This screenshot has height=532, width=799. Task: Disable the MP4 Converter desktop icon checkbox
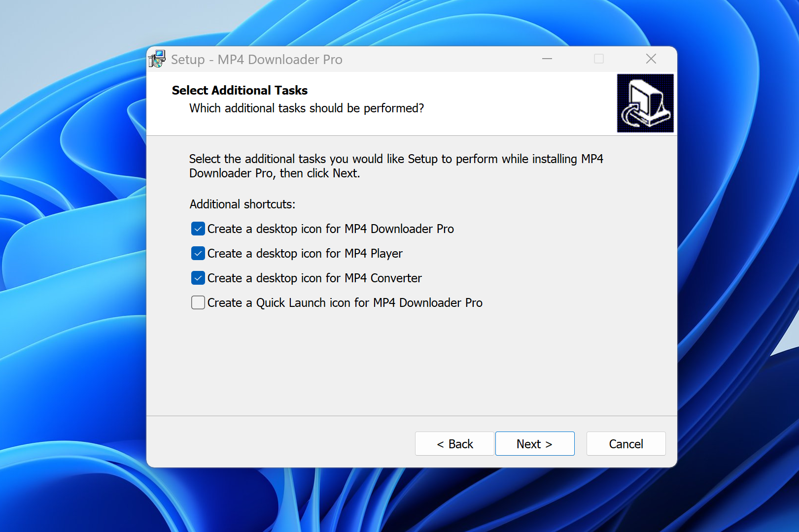click(x=198, y=278)
